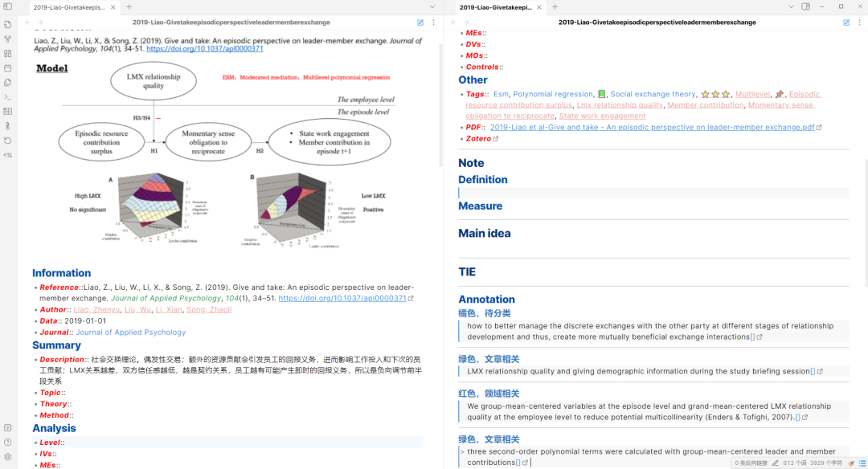Open author link Song, Zhaoli
The height and width of the screenshot is (469, 868).
pos(209,310)
